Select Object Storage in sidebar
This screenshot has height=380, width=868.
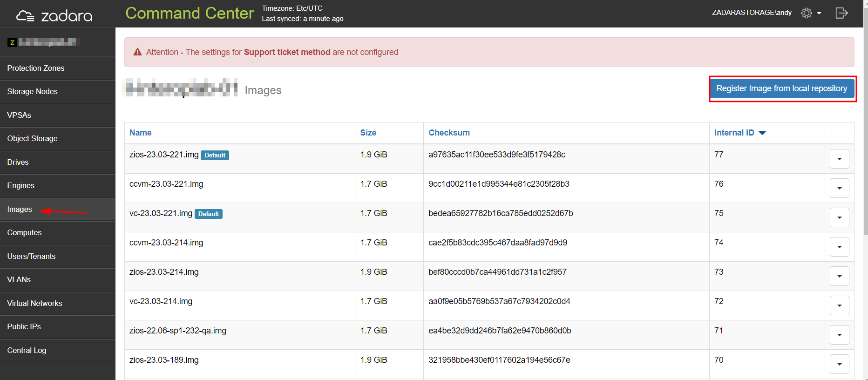(x=57, y=139)
